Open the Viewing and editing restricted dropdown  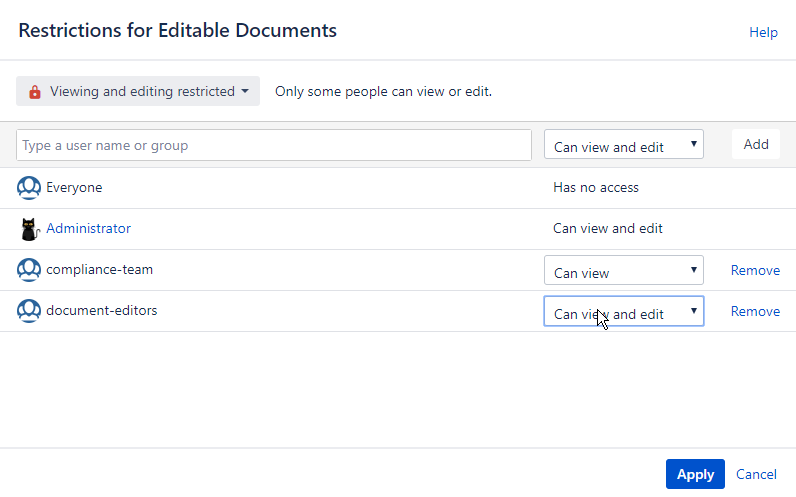click(x=138, y=92)
